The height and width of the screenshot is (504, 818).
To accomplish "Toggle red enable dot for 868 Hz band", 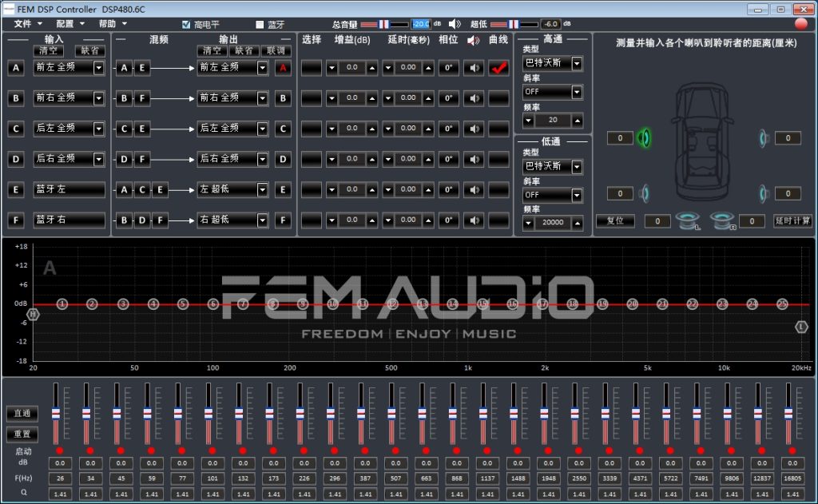I will click(x=456, y=450).
